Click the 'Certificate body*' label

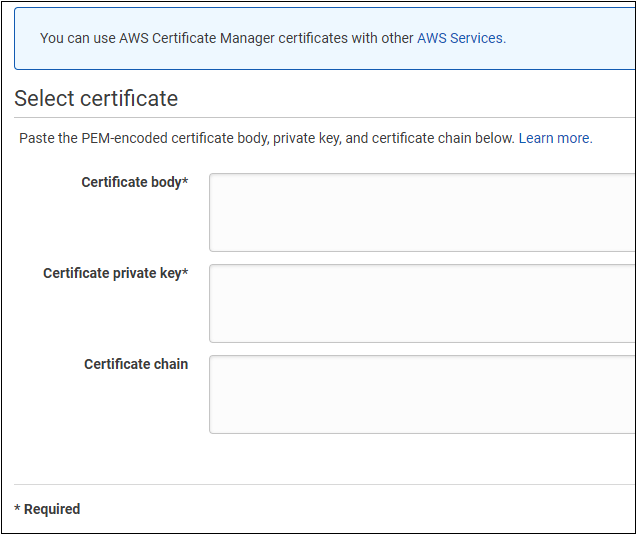click(x=135, y=182)
